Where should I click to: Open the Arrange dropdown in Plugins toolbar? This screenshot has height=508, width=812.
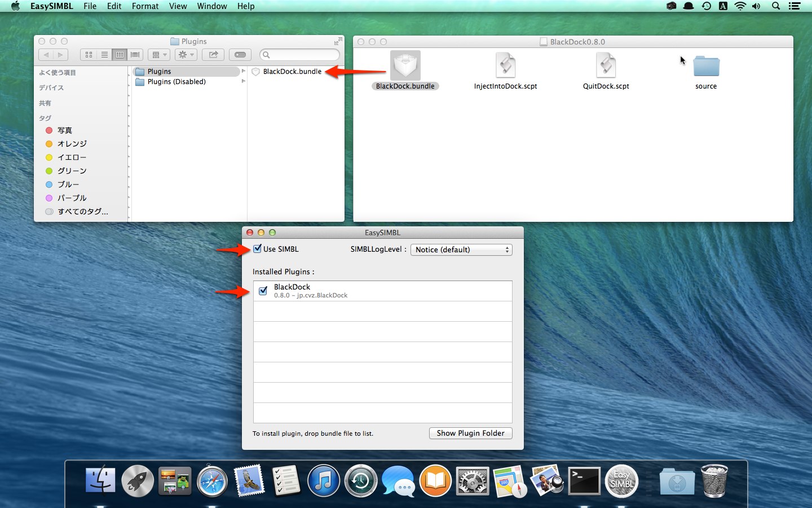(158, 55)
